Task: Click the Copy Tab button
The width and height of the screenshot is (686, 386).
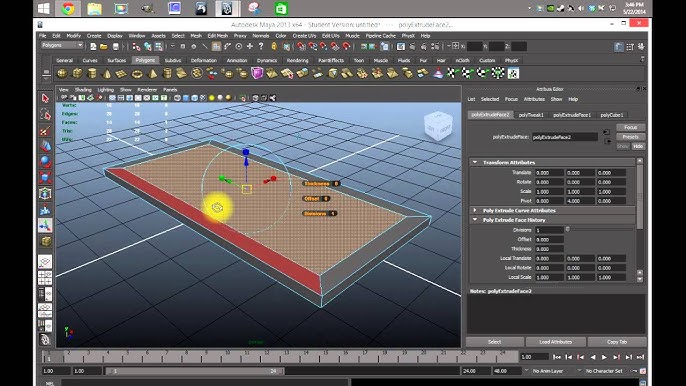Action: (617, 342)
